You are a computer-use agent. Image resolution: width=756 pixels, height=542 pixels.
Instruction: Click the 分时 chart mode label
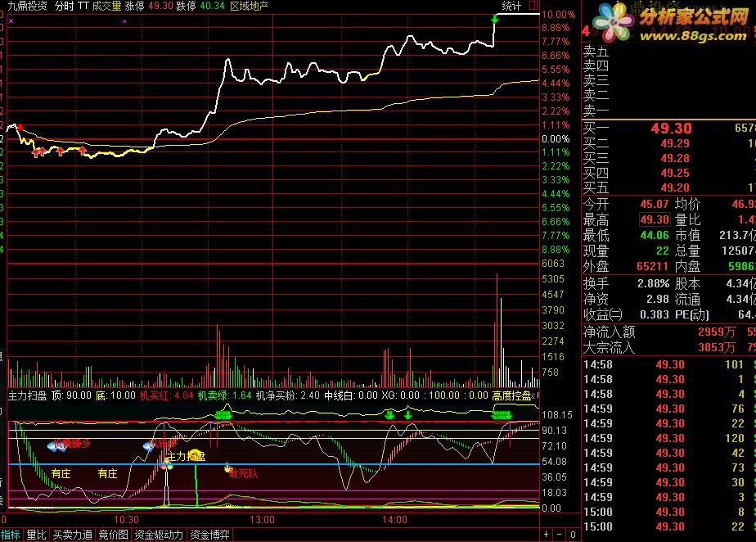(64, 6)
